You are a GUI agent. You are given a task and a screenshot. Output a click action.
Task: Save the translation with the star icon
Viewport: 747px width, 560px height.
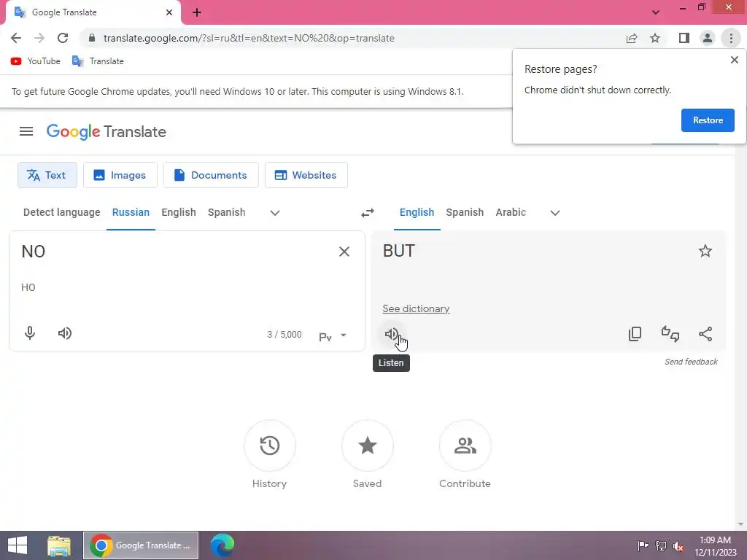705,251
